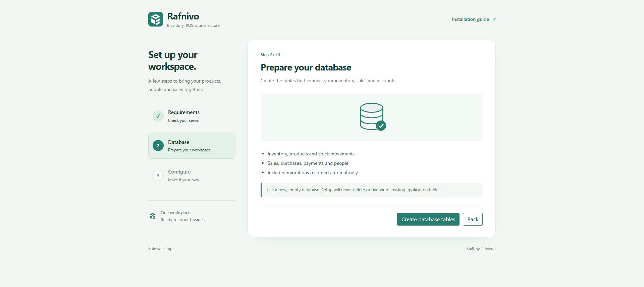Click the 'Set up your workspace.' heading

pos(173,60)
